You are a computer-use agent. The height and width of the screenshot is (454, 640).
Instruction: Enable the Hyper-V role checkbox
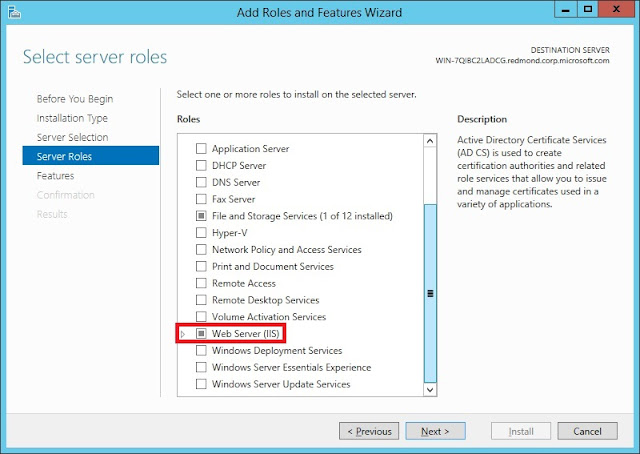click(201, 233)
